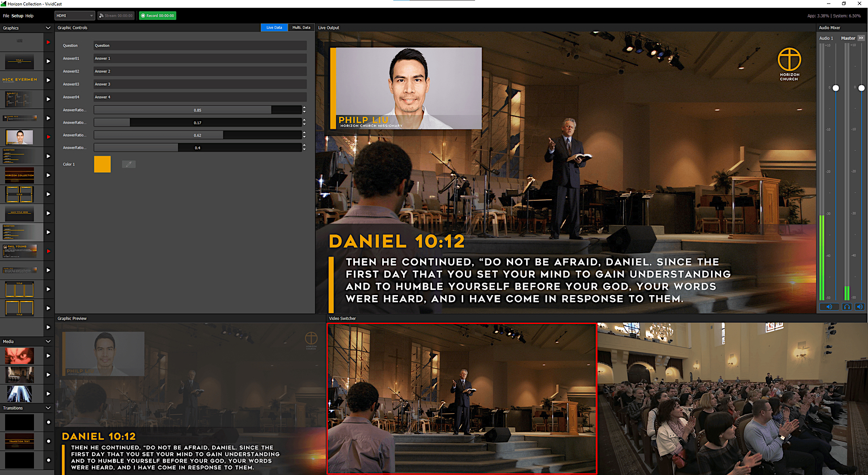Screen dimensions: 868x475
Task: Play the first media clip
Action: click(x=48, y=356)
